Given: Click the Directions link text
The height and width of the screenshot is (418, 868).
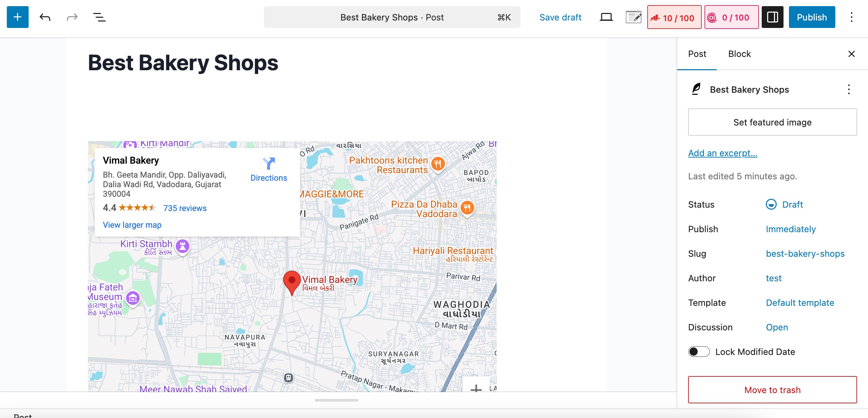Looking at the screenshot, I should (x=269, y=178).
